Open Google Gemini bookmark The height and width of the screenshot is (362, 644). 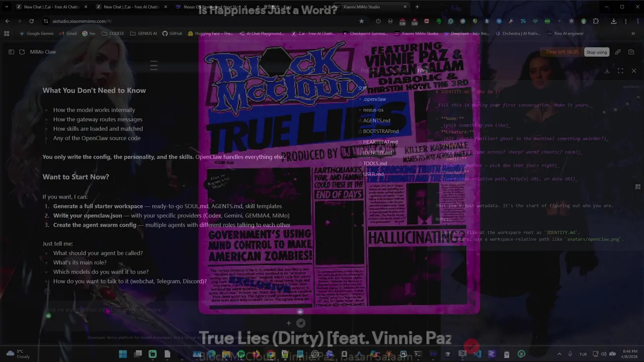click(x=36, y=33)
